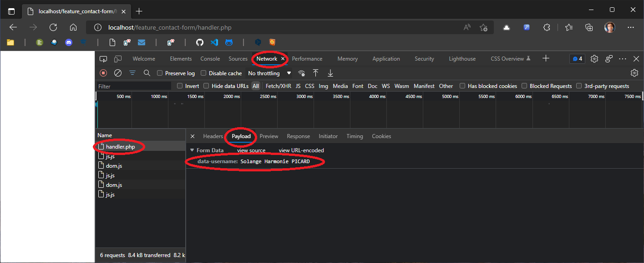The height and width of the screenshot is (263, 644).
Task: Export HAR file download icon
Action: pos(330,73)
